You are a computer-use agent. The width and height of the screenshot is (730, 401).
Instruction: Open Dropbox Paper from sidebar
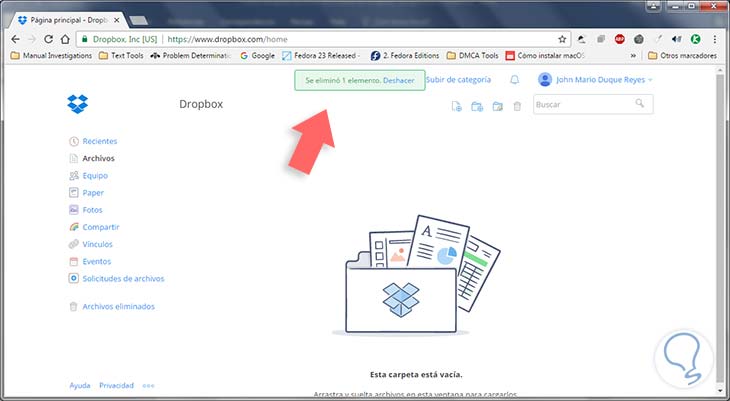[x=93, y=193]
